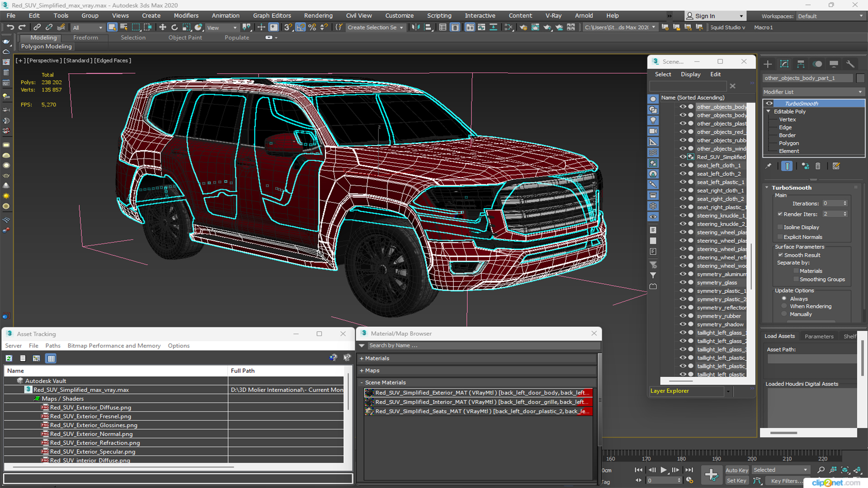Collapse the TurboSmooth rollout

pyautogui.click(x=767, y=188)
